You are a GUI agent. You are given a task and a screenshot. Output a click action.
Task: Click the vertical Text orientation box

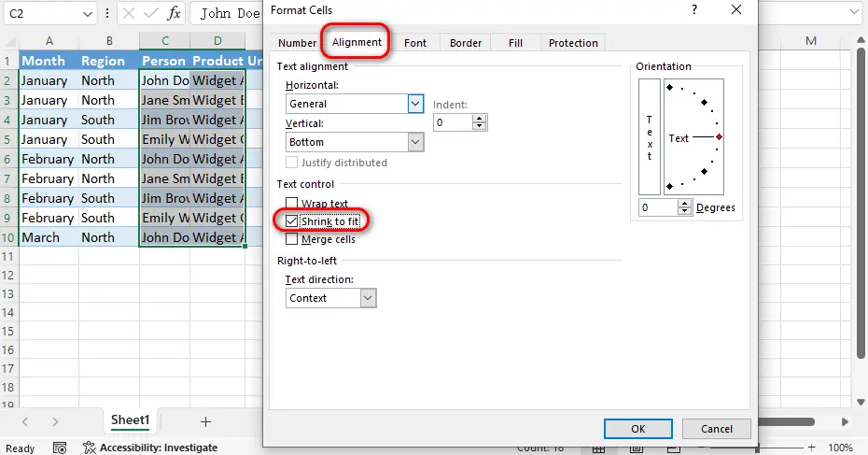(650, 137)
